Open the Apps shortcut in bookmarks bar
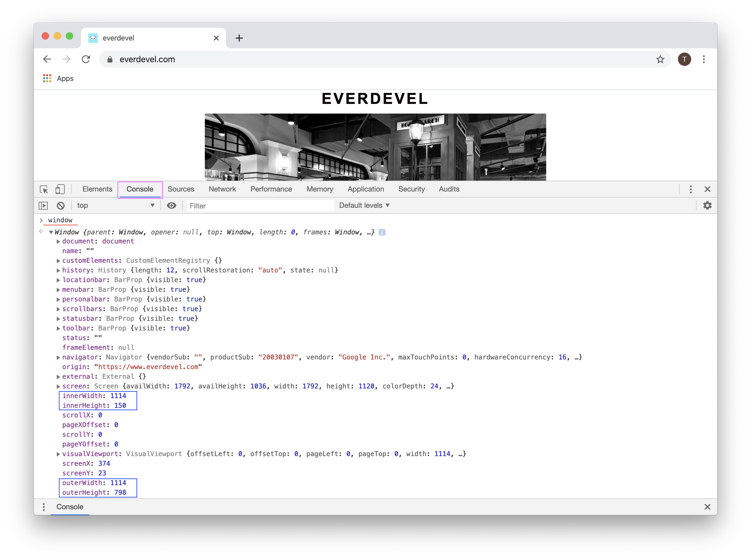This screenshot has height=560, width=751. click(x=58, y=78)
